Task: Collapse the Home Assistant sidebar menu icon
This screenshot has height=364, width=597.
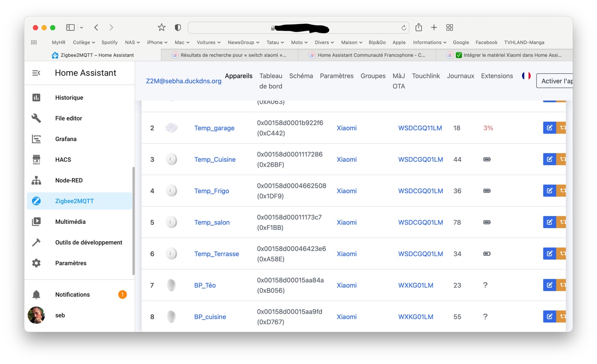Action: pyautogui.click(x=36, y=73)
